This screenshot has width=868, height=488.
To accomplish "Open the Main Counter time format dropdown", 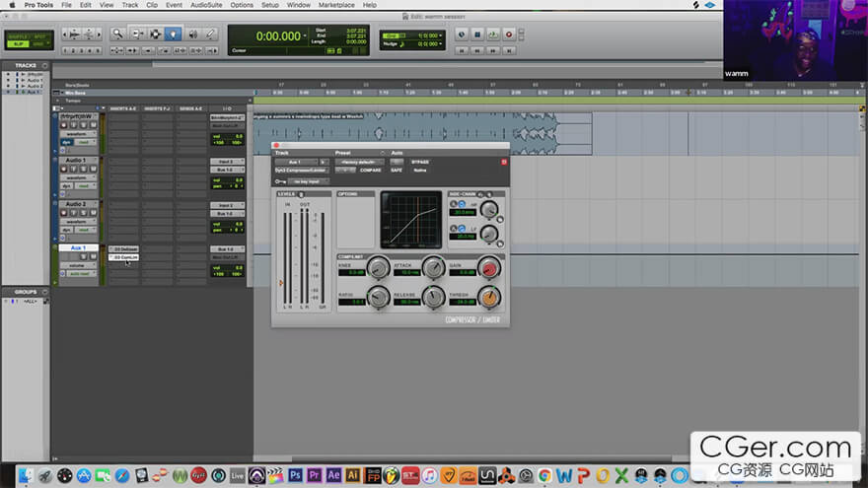I will (x=305, y=36).
